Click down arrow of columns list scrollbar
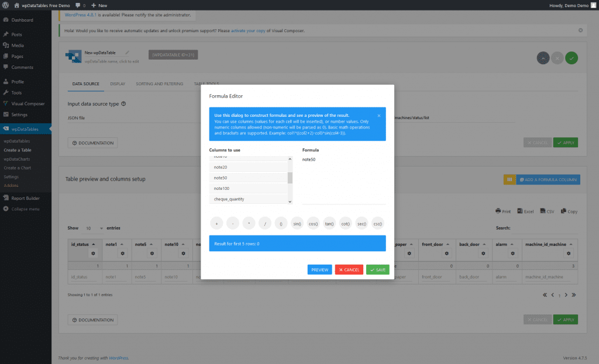Image resolution: width=599 pixels, height=364 pixels. 290,202
